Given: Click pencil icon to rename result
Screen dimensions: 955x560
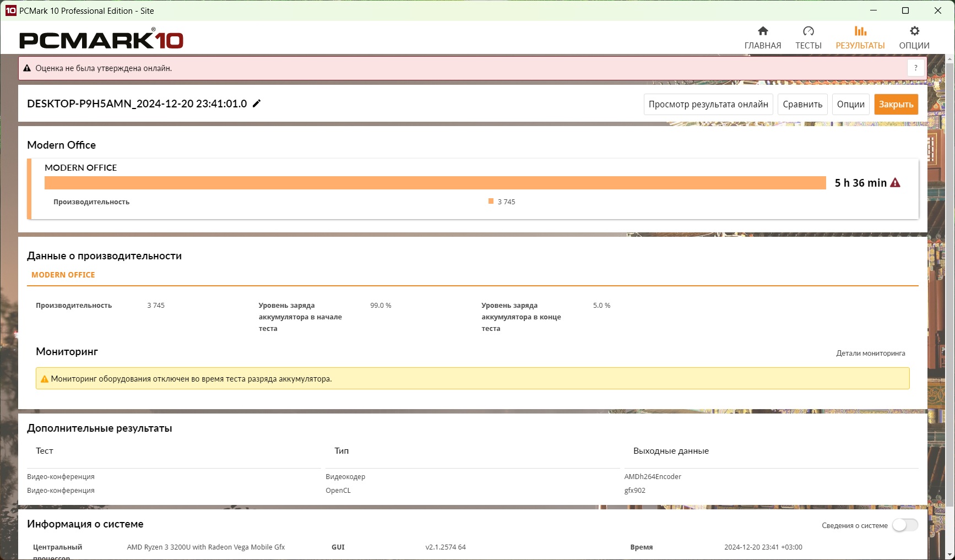Looking at the screenshot, I should point(257,104).
